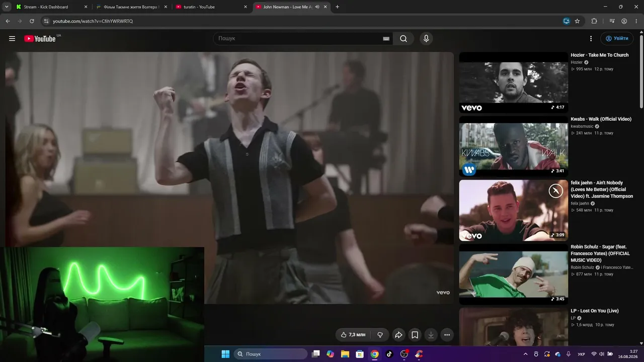This screenshot has height=362, width=644.
Task: Go back to previous page
Action: click(8, 21)
